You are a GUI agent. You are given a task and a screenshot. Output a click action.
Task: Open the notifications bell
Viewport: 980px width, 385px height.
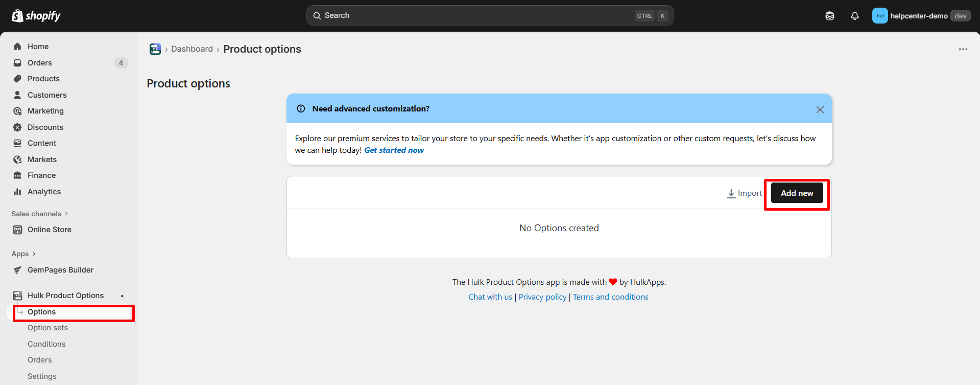pyautogui.click(x=854, y=16)
